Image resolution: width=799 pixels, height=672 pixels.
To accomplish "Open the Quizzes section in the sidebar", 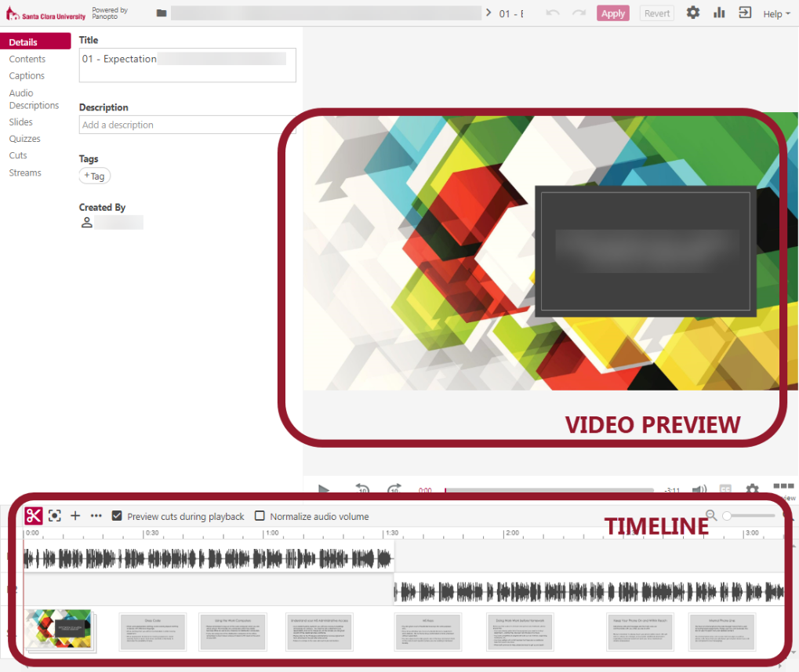I will tap(24, 138).
